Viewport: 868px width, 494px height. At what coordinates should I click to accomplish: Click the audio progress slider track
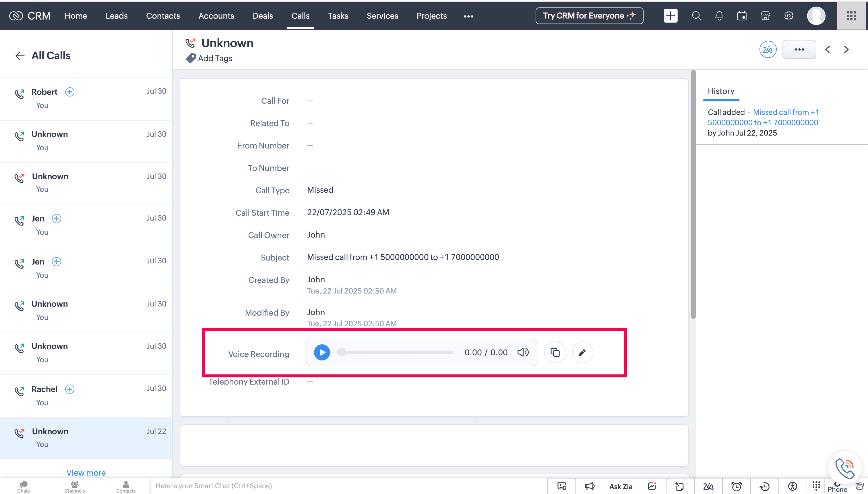397,352
